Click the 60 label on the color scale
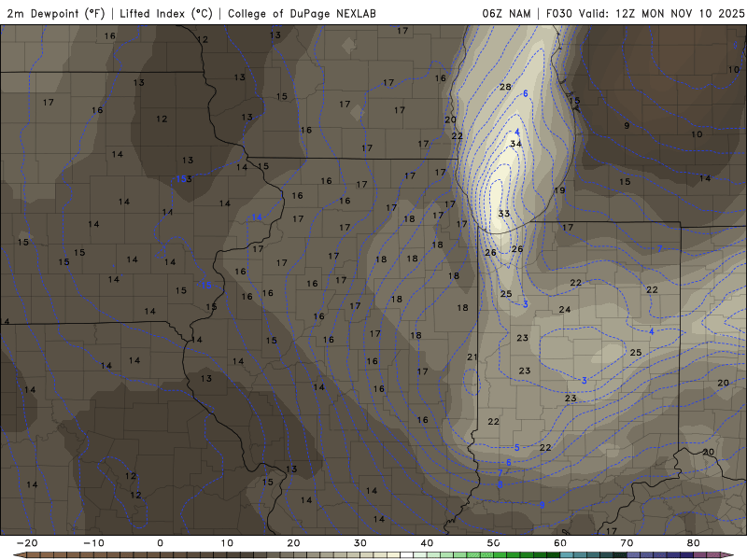This screenshot has width=747, height=560. click(x=560, y=543)
